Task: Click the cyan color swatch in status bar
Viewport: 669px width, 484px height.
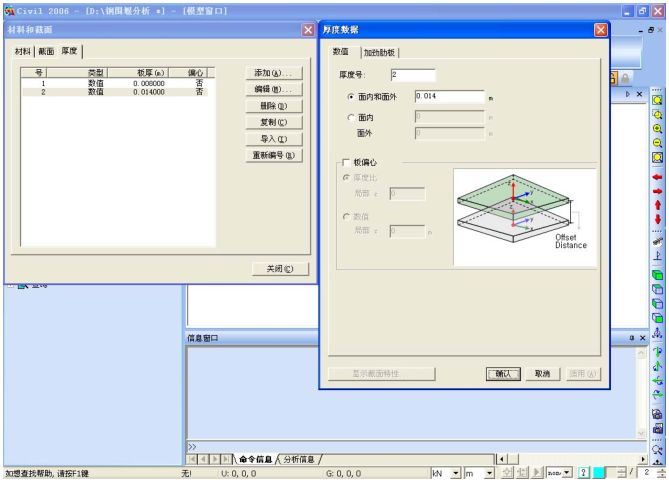Action: [599, 472]
